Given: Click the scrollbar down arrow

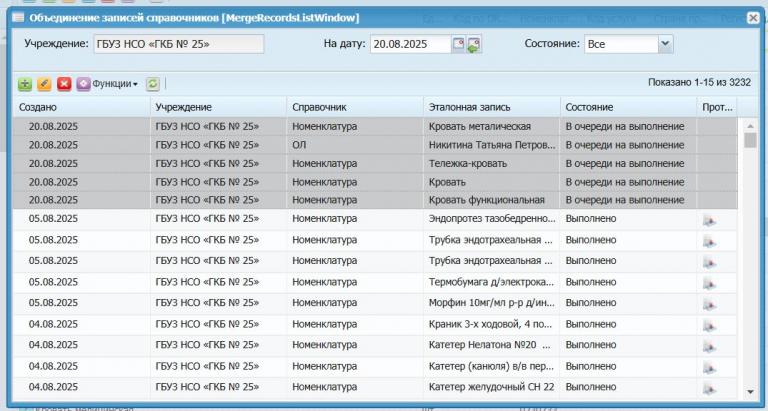Looking at the screenshot, I should (750, 392).
